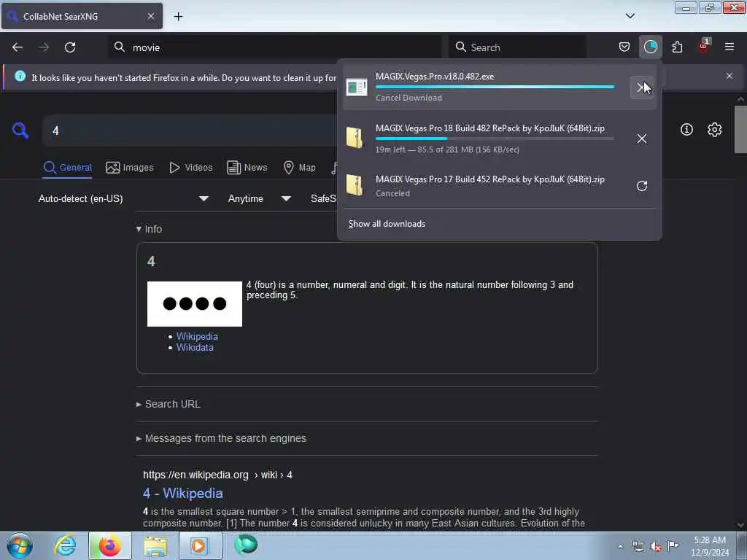Expand the Search URL section
This screenshot has width=747, height=560.
[169, 404]
